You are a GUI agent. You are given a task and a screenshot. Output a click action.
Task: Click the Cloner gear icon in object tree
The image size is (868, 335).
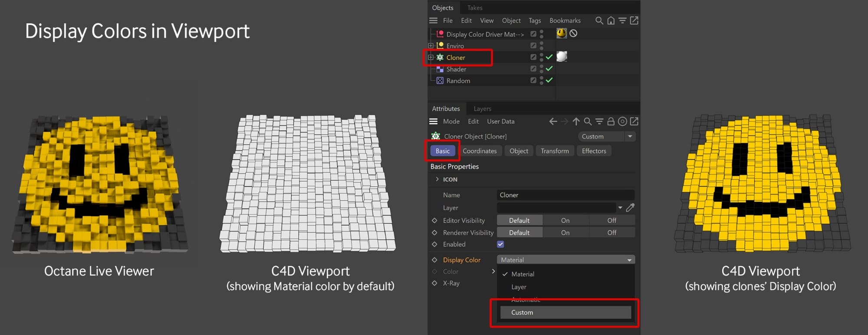point(440,57)
